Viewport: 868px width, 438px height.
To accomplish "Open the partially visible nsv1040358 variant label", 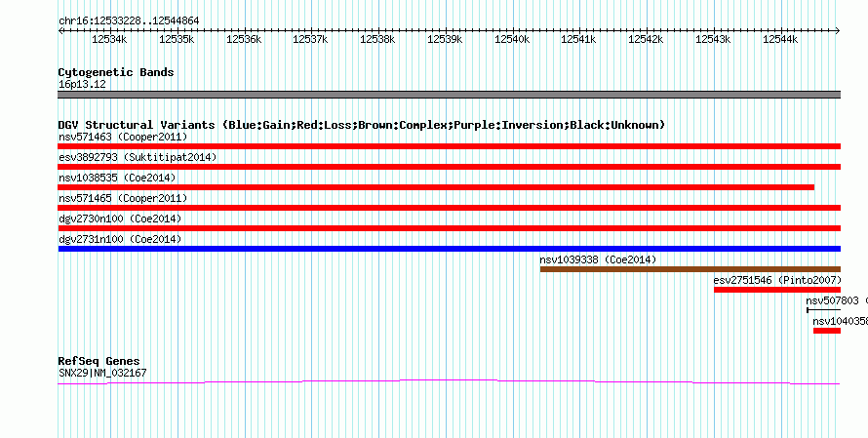I will [x=840, y=321].
